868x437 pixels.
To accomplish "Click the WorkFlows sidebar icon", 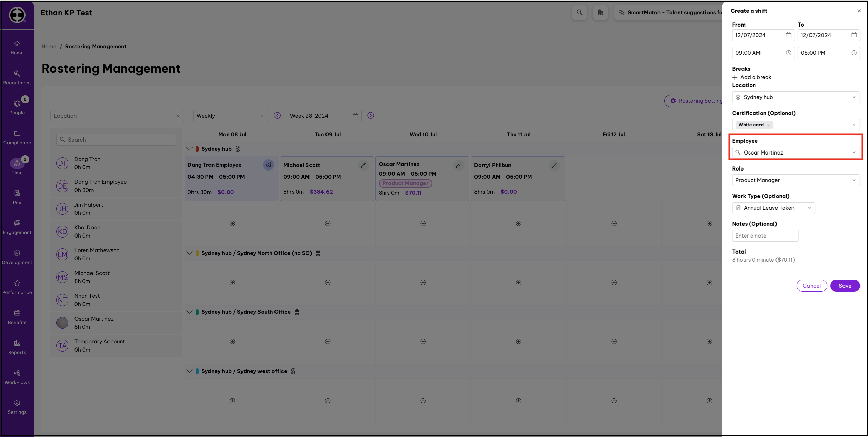I will [x=17, y=373].
